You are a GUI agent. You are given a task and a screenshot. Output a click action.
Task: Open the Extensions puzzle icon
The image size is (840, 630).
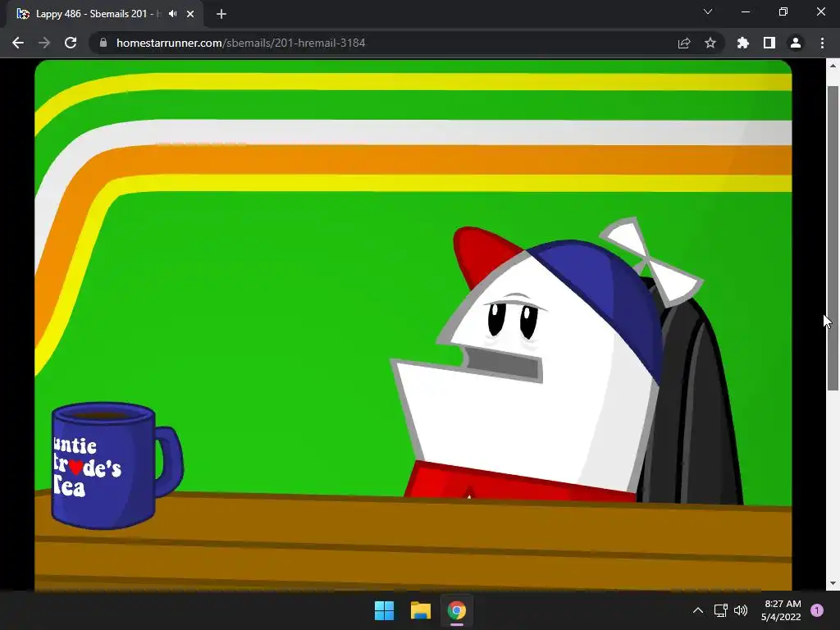coord(742,43)
